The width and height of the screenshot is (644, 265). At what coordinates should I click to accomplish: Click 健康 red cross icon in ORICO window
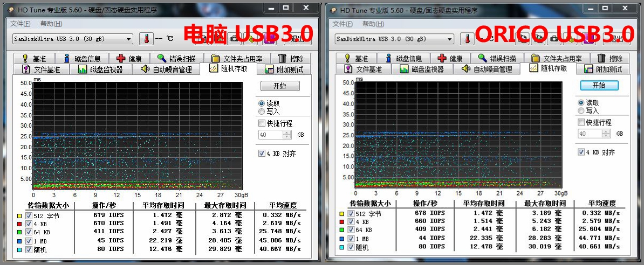tap(442, 58)
